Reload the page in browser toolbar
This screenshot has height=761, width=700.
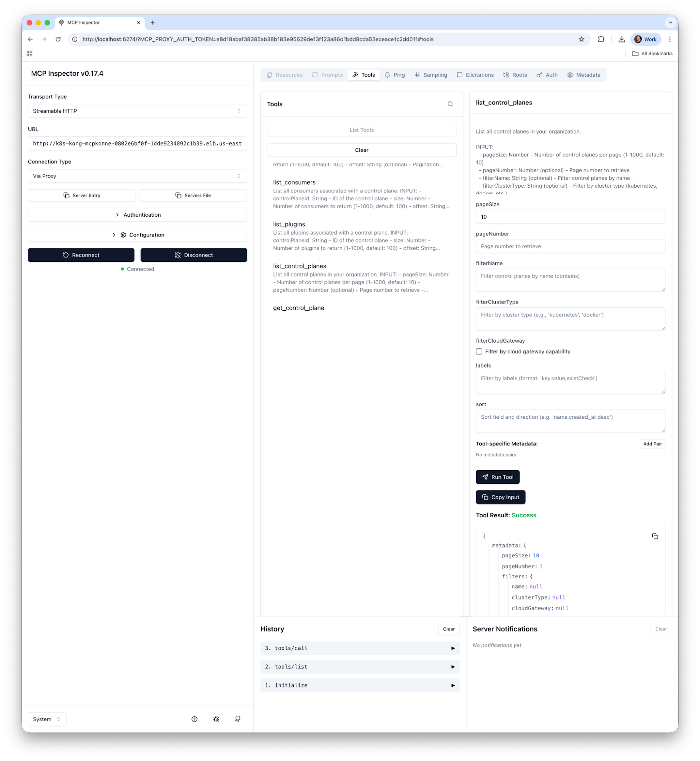tap(58, 39)
